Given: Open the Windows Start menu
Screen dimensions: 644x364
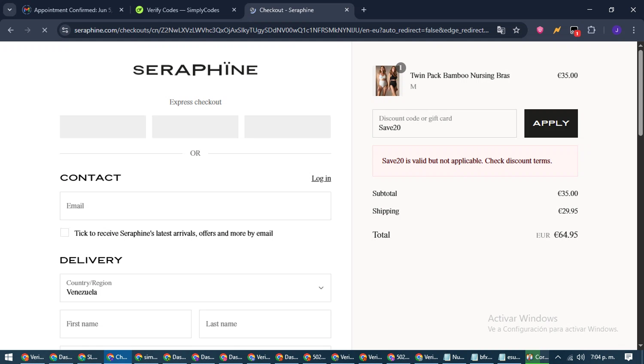Looking at the screenshot, I should pyautogui.click(x=9, y=357).
